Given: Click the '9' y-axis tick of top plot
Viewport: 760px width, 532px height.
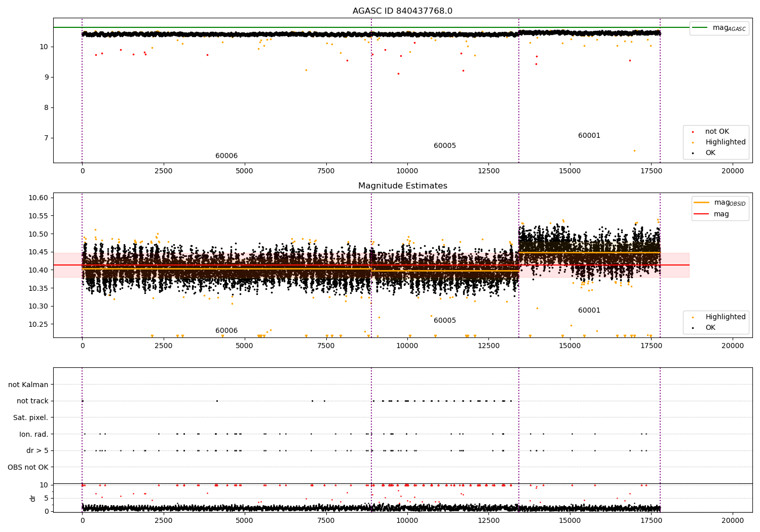Looking at the screenshot, I should [x=46, y=78].
